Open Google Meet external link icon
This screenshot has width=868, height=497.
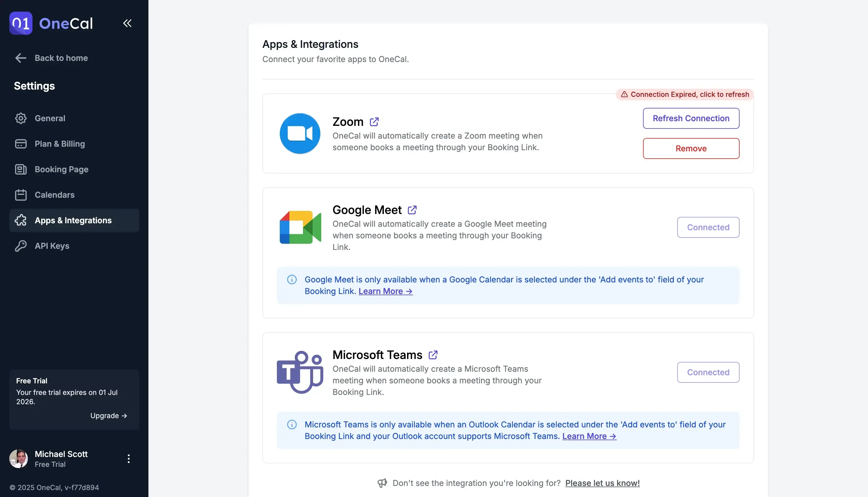coord(412,210)
